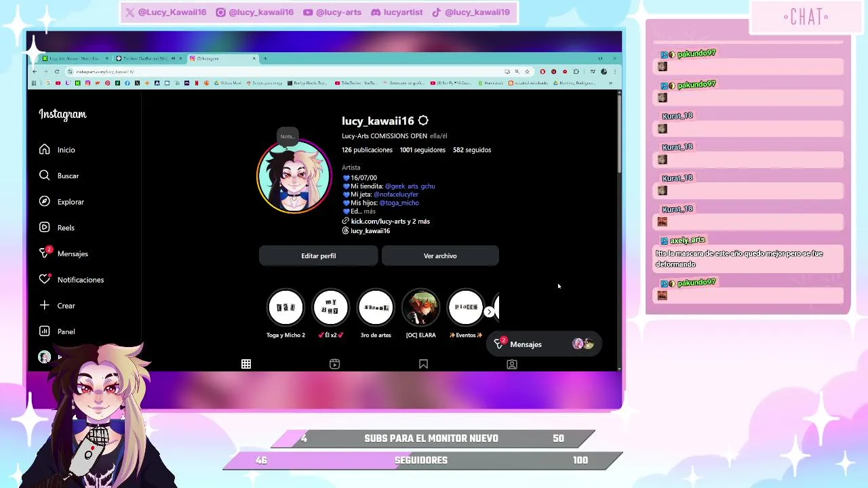The height and width of the screenshot is (488, 868).
Task: Bookmark page with the star icon
Action: coord(527,71)
